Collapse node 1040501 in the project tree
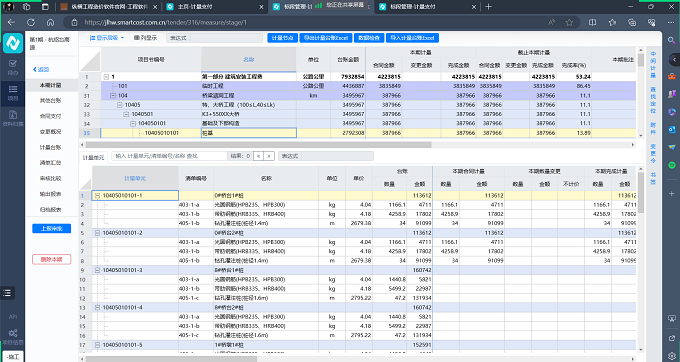680x362 pixels. [126, 114]
